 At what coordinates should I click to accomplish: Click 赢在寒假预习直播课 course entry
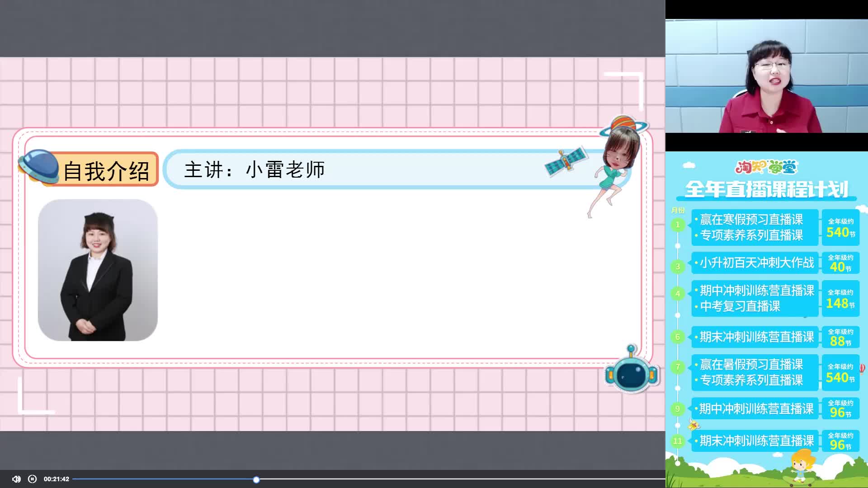click(x=751, y=220)
